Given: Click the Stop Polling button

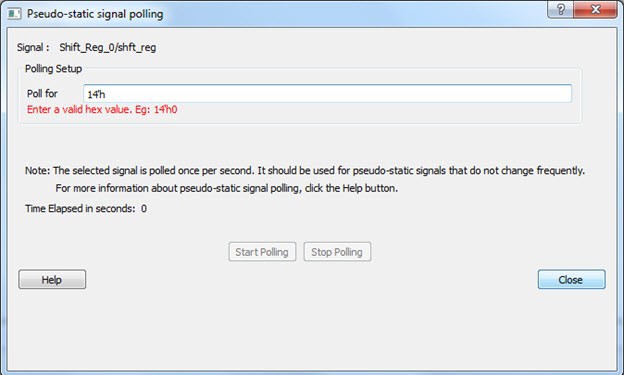Looking at the screenshot, I should (337, 252).
